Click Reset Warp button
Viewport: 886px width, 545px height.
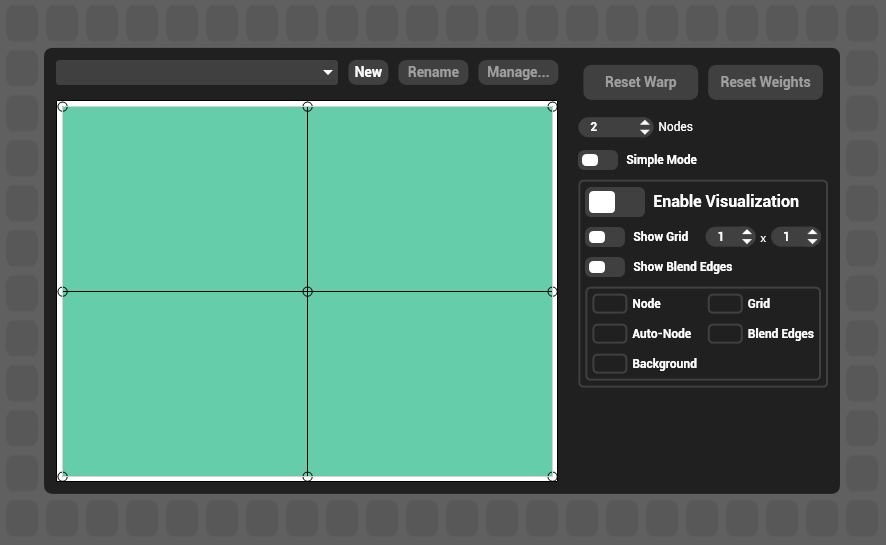(640, 82)
